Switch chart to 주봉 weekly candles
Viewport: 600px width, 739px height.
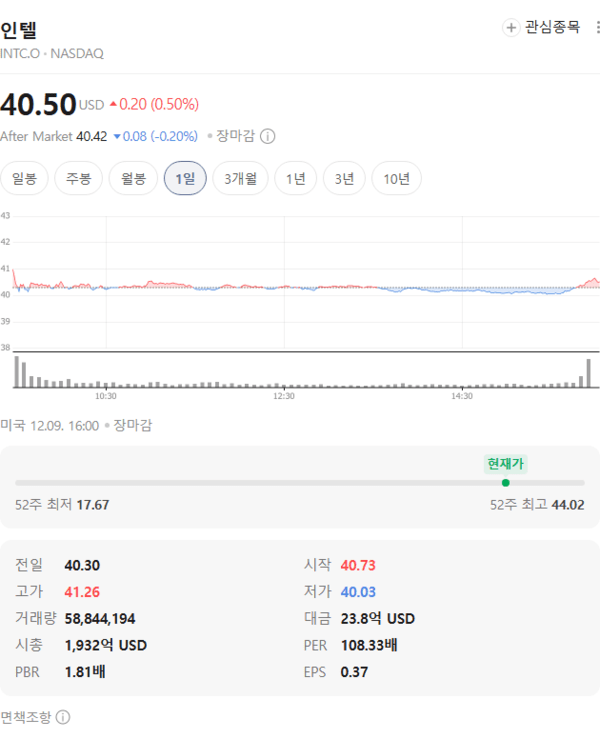point(78,178)
